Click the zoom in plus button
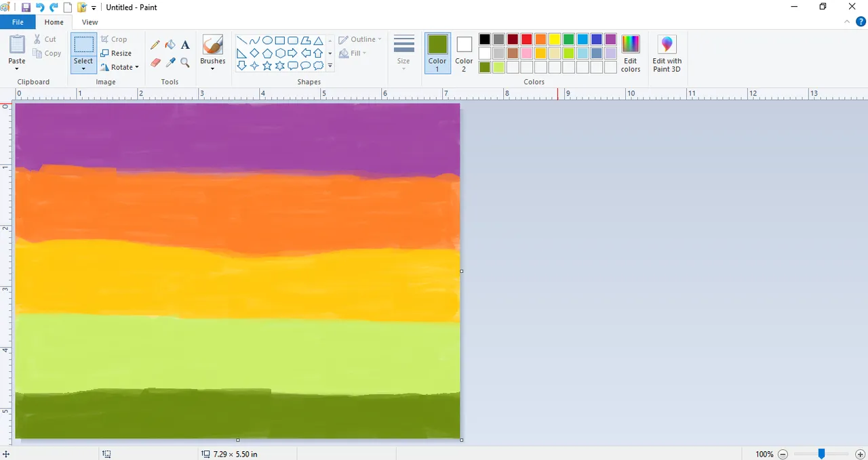The width and height of the screenshot is (868, 460). (x=860, y=454)
